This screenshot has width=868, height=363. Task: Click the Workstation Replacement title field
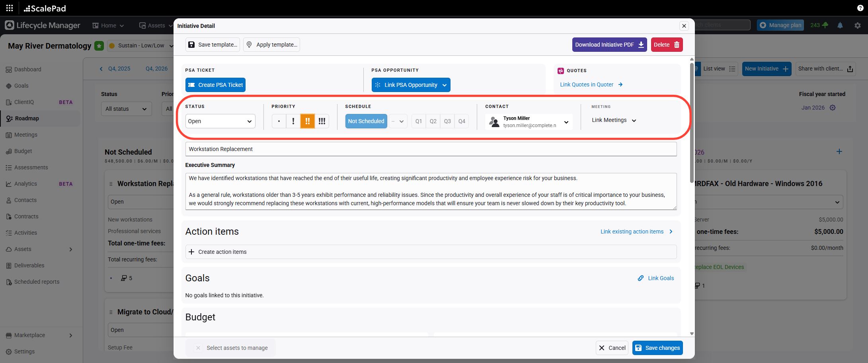pos(431,149)
